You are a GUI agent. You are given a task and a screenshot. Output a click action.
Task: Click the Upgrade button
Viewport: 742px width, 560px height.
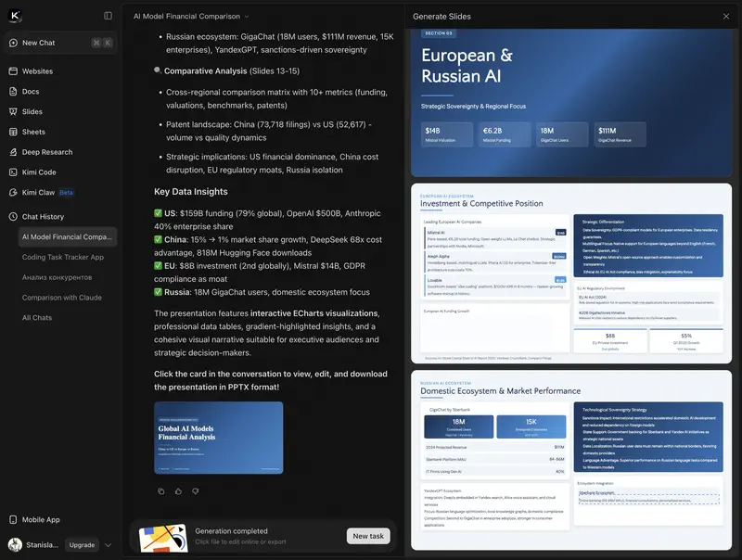tap(82, 545)
